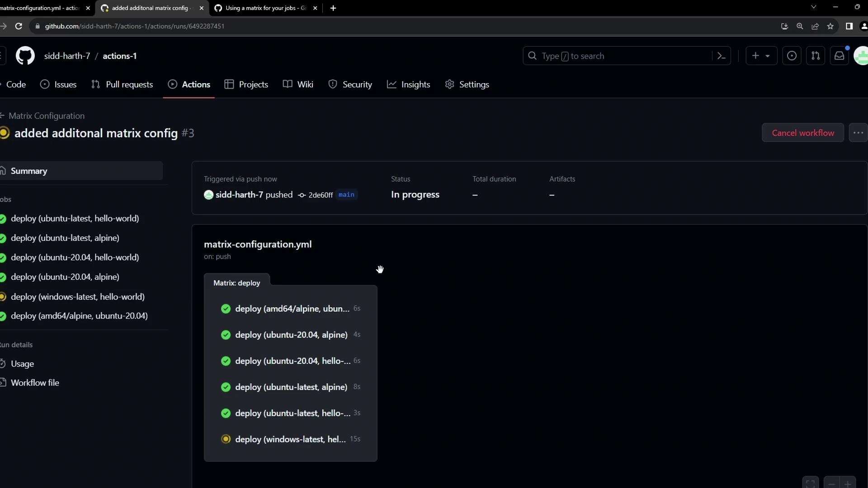Open deploy (ubuntu-latest, alpine) job in graph

pyautogui.click(x=291, y=387)
